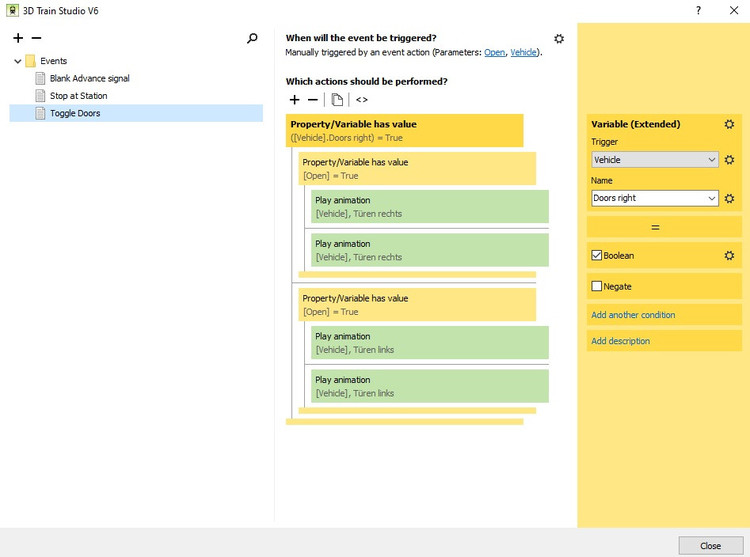Image resolution: width=750 pixels, height=557 pixels.
Task: Select Stop at Station event
Action: pyautogui.click(x=78, y=96)
